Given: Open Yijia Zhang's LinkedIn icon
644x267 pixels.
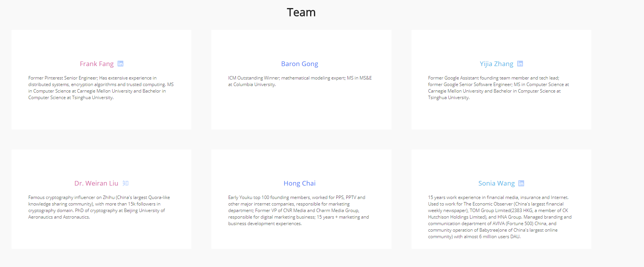Looking at the screenshot, I should pyautogui.click(x=520, y=64).
